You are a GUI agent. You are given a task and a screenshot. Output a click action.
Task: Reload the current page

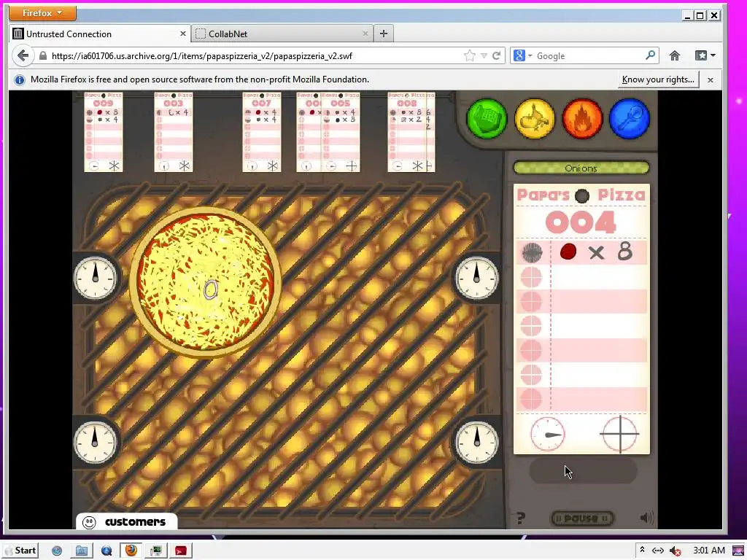[x=496, y=55]
